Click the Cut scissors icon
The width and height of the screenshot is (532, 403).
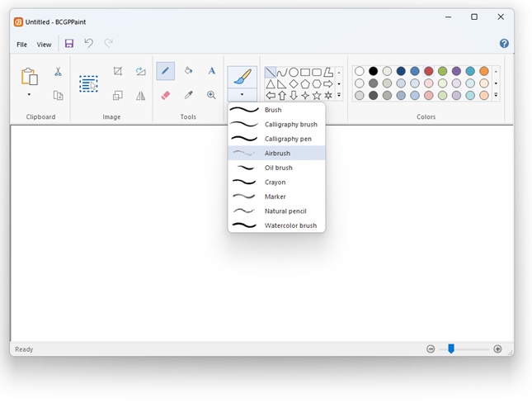click(x=58, y=72)
